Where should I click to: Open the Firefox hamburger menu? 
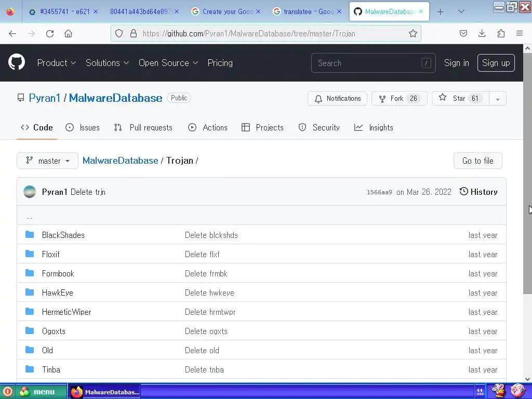pyautogui.click(x=520, y=33)
